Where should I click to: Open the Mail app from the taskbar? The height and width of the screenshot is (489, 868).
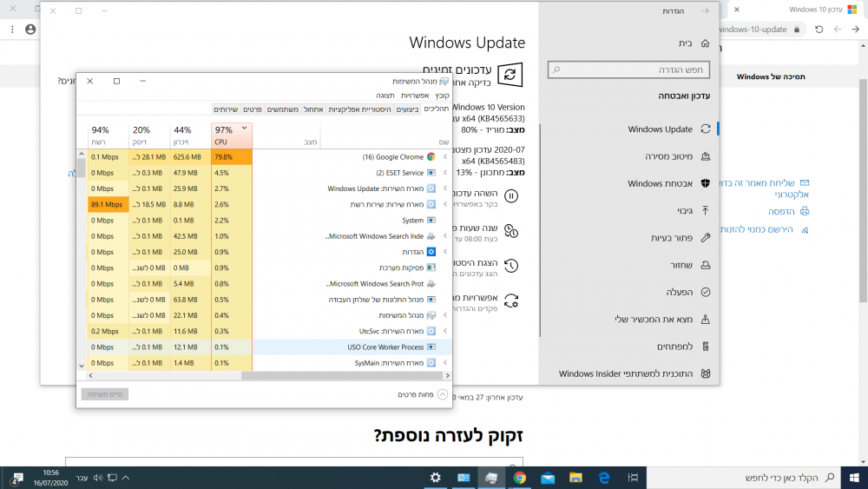(548, 478)
